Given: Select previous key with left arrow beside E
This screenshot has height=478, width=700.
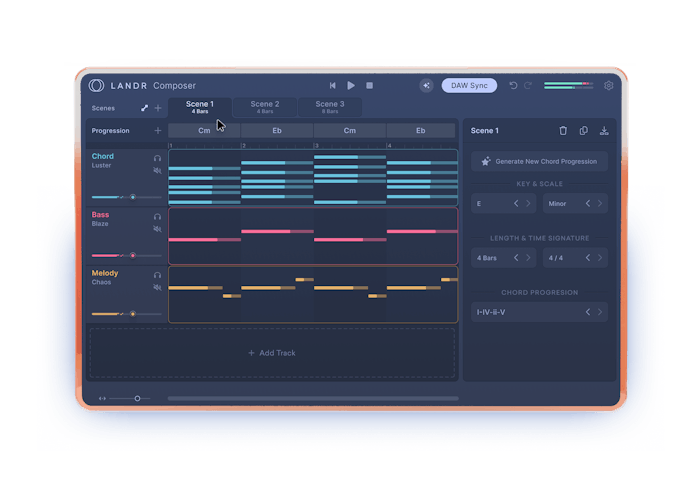Looking at the screenshot, I should (x=516, y=204).
